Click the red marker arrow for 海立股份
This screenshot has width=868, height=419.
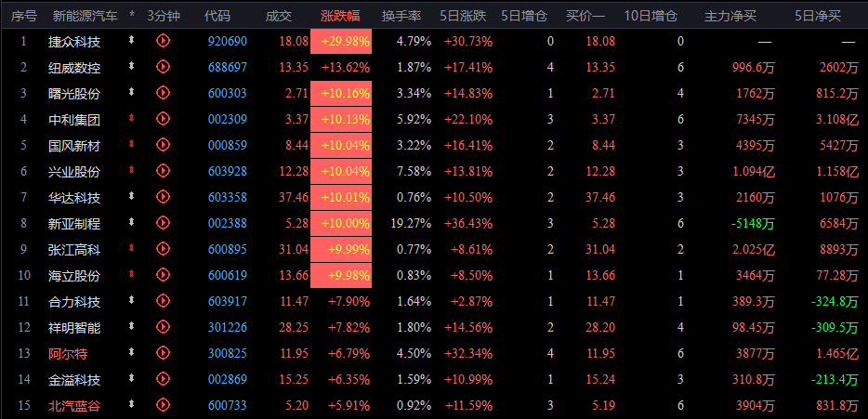[131, 275]
